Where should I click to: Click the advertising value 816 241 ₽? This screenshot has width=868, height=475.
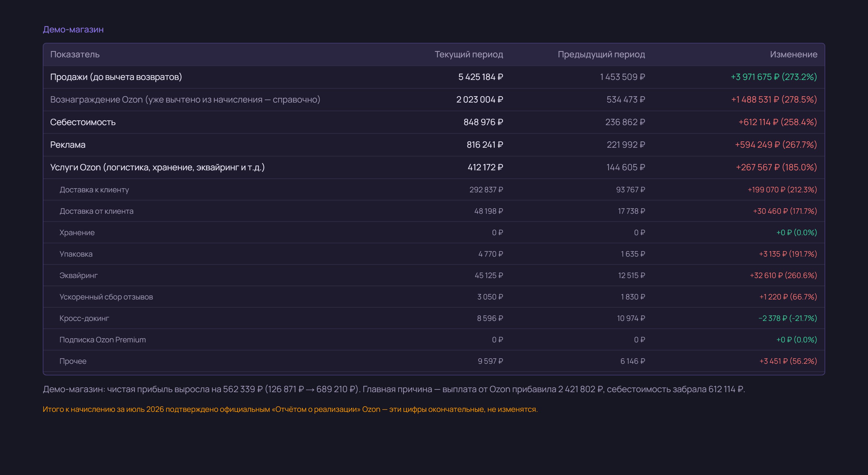485,145
